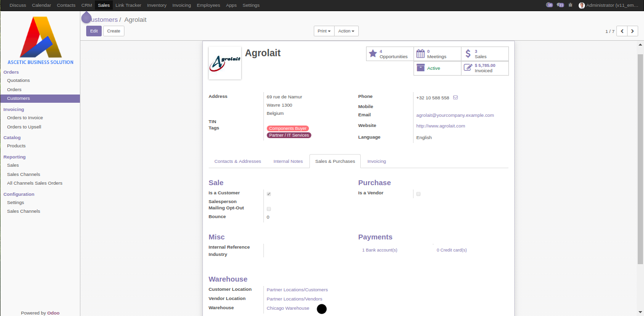Screen dimensions: 644x316
Task: Click the phone number +32 10 588 558
Action: [433, 98]
